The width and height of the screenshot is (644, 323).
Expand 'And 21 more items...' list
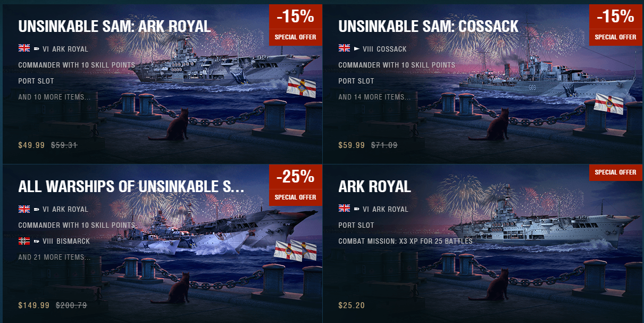point(54,258)
